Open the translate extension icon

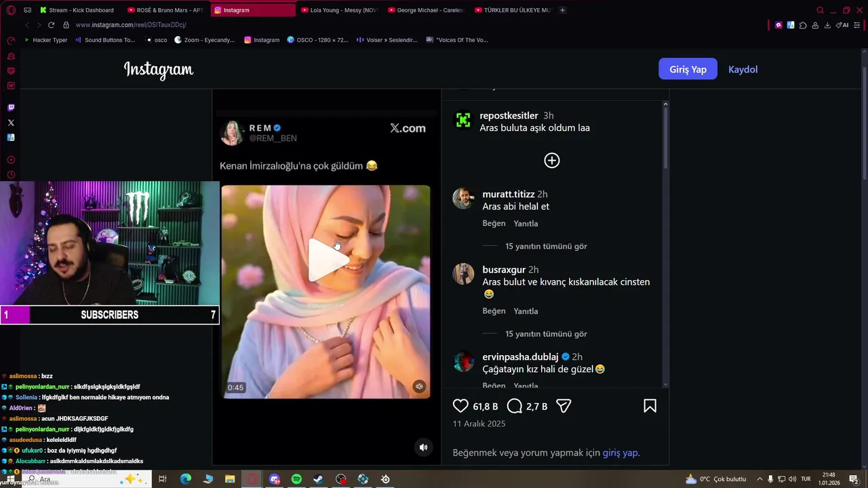click(x=791, y=25)
